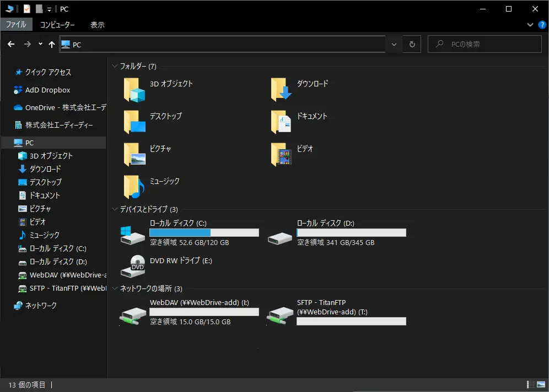Open the ダウンロード folder icon
The height and width of the screenshot is (392, 549).
point(281,90)
